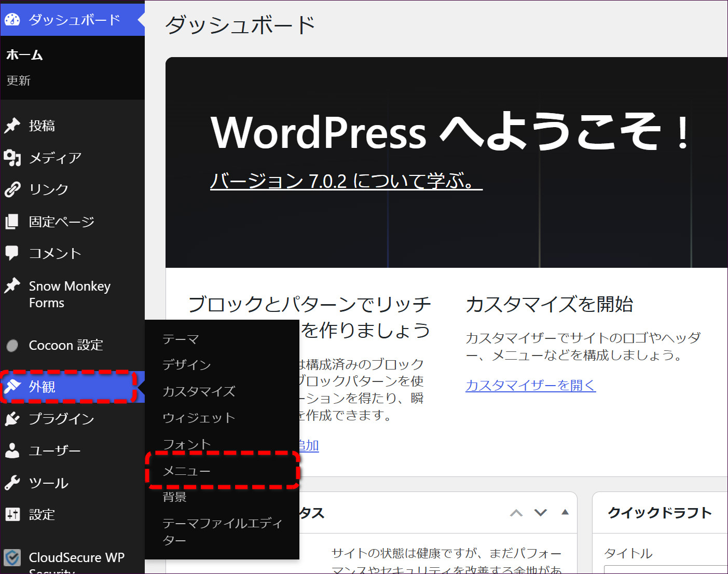
Task: Open the プラグイン menu
Action: (72, 419)
